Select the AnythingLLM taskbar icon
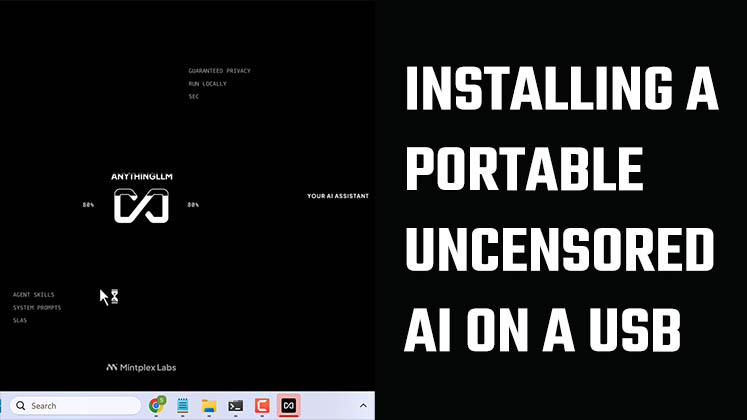Screen dimensions: 747x420 (288, 406)
